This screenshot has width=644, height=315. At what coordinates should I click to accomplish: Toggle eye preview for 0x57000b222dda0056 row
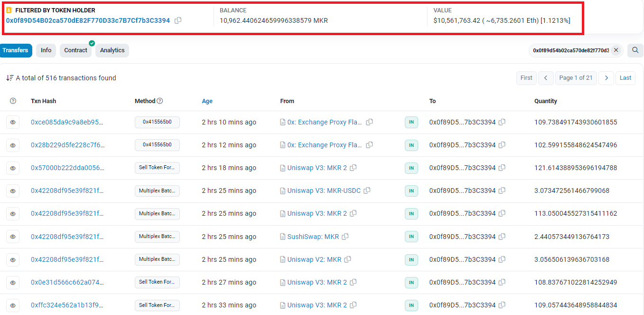[x=13, y=168]
